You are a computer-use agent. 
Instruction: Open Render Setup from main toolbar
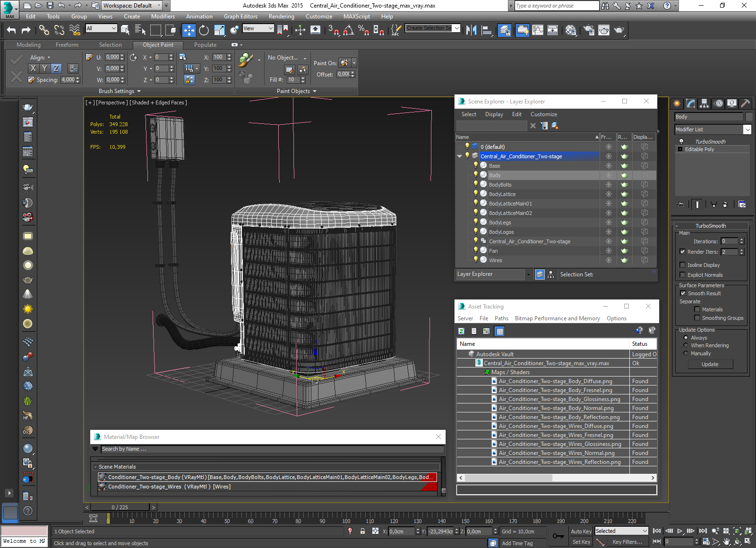click(589, 30)
